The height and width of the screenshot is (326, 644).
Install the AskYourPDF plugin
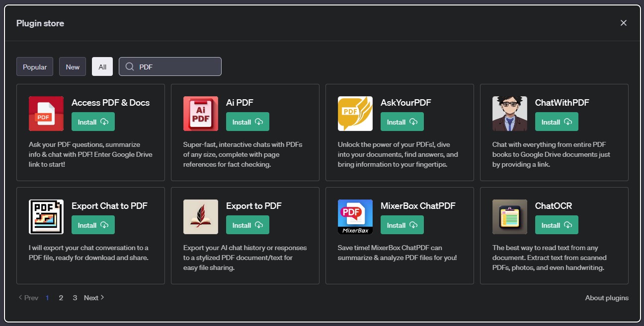(x=402, y=122)
